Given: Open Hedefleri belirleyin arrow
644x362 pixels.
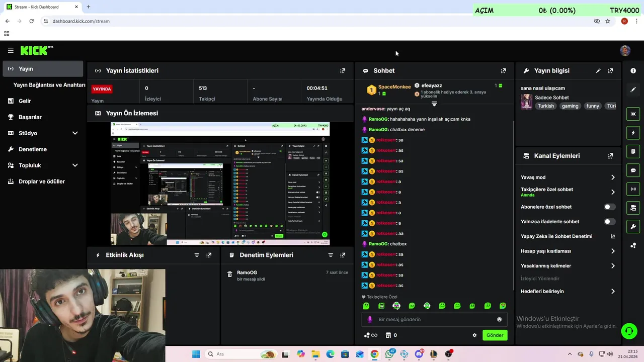Looking at the screenshot, I should pos(613,291).
